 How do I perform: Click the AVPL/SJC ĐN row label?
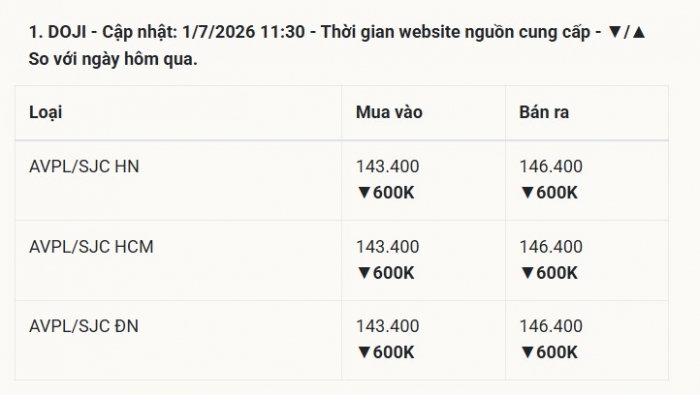[x=83, y=326]
